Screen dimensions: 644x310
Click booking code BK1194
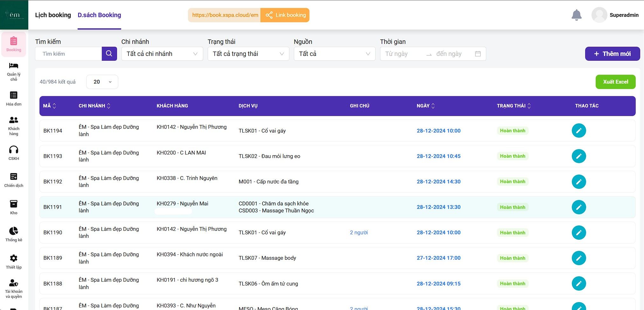[53, 131]
